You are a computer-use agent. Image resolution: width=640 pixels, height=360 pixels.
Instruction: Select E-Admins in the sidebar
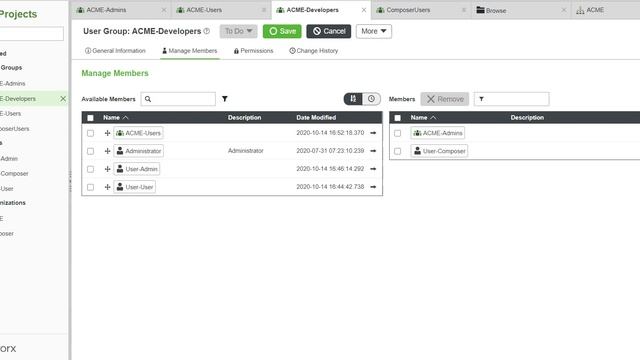click(13, 83)
